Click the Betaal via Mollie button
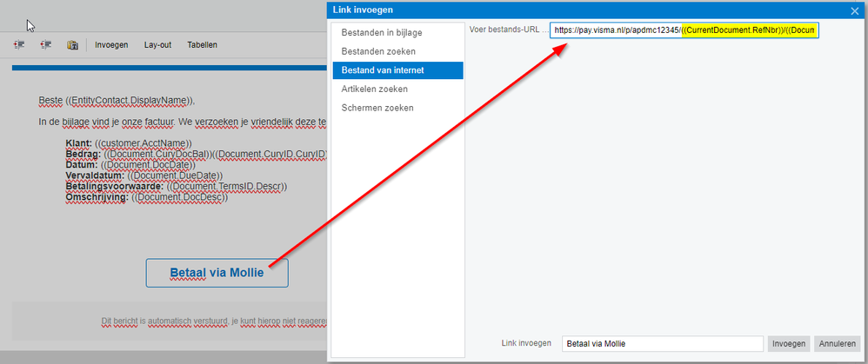This screenshot has height=364, width=868. click(217, 273)
